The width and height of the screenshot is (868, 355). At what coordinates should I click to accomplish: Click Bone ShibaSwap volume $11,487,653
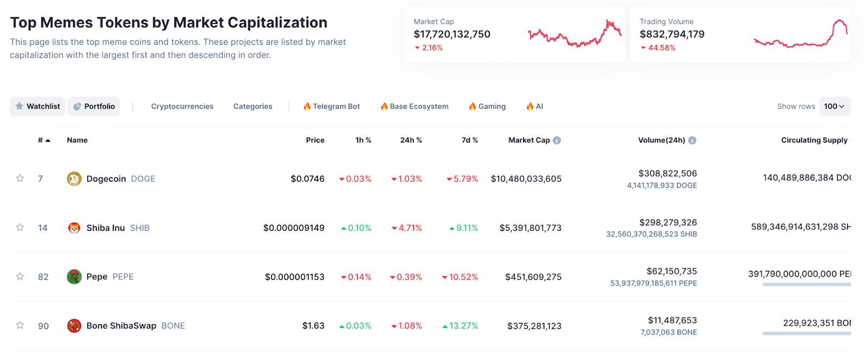(x=673, y=320)
